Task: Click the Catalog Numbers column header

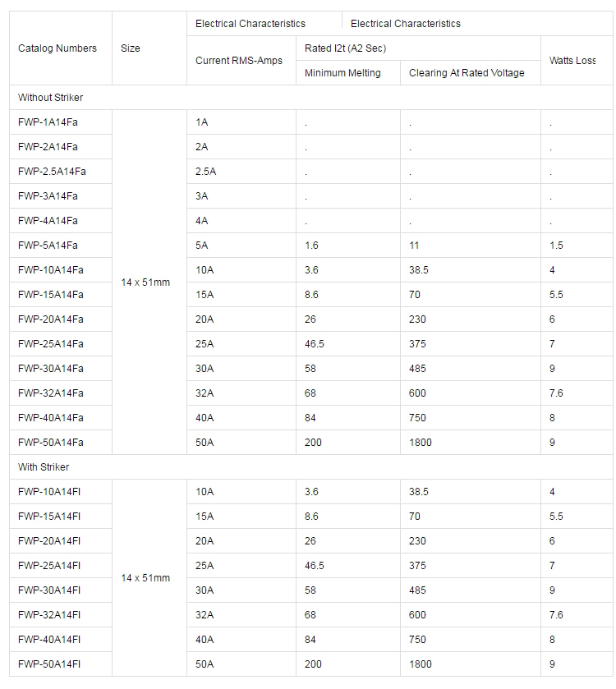Action: coord(57,48)
